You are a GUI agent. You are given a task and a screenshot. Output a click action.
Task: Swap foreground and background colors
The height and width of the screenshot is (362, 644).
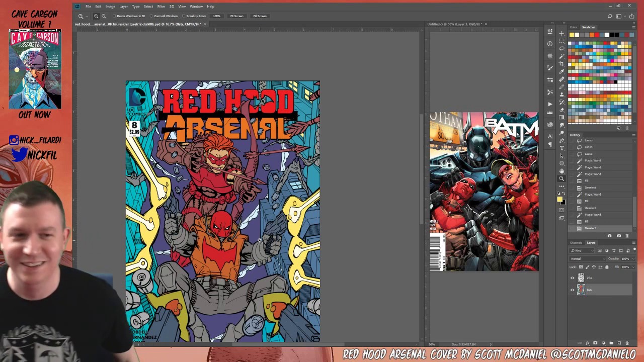point(564,194)
